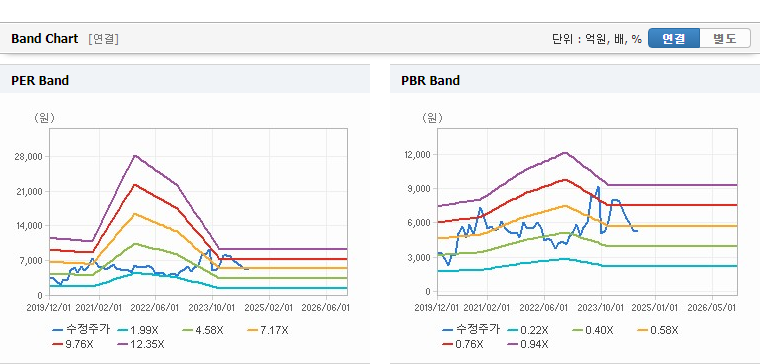Image resolution: width=760 pixels, height=364 pixels.
Task: Toggle 수정주가 series in PBR Band legend
Action: pos(471,330)
